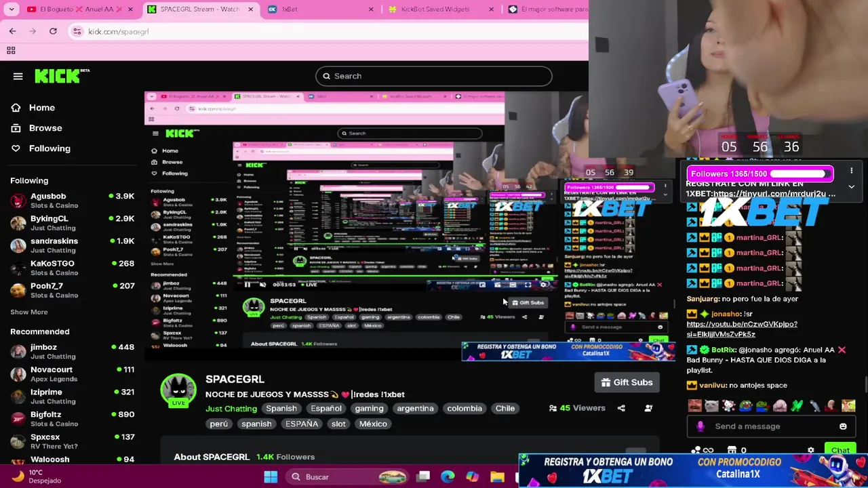Expand Show More under Following

pyautogui.click(x=29, y=312)
